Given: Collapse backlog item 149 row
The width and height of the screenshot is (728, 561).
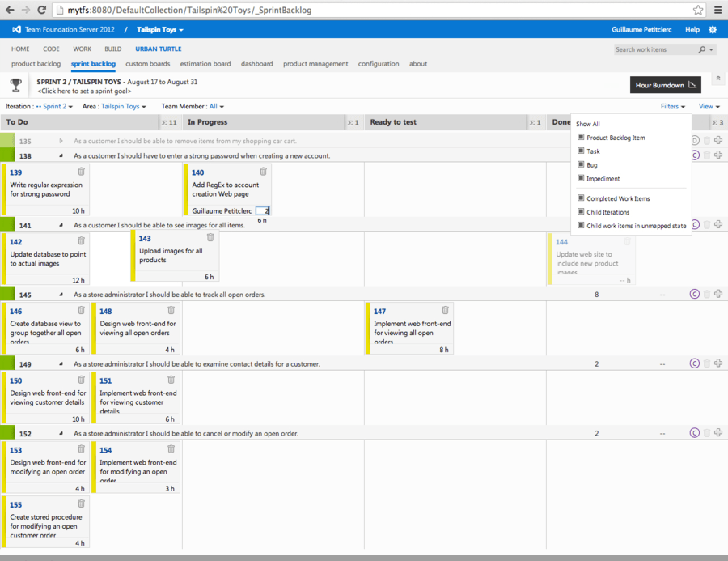Looking at the screenshot, I should (x=61, y=364).
